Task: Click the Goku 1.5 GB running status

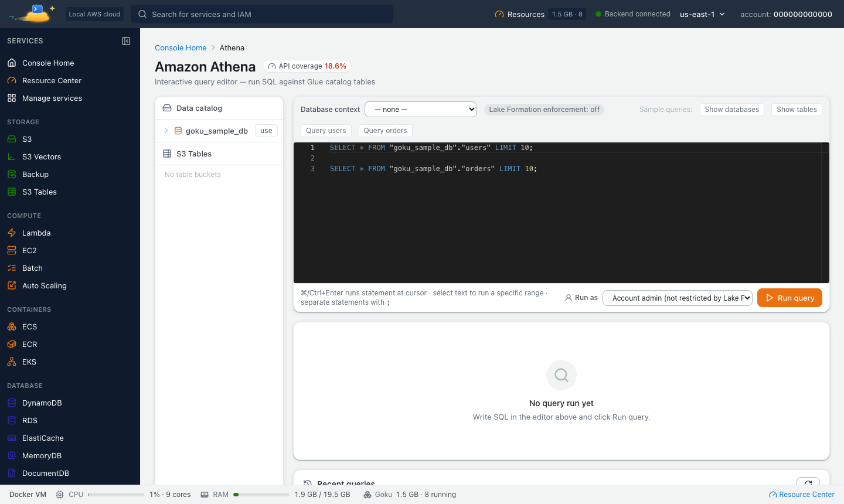Action: (x=410, y=495)
